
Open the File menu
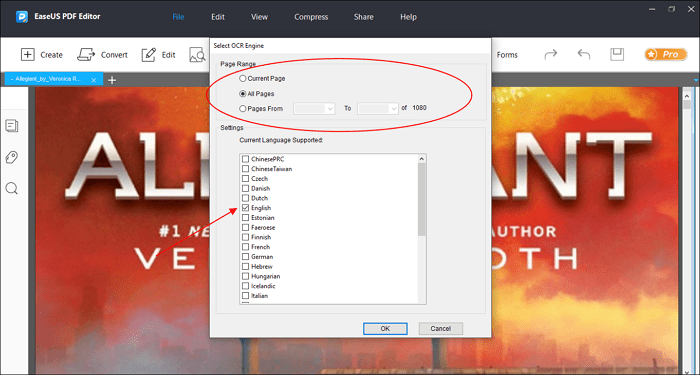(178, 17)
